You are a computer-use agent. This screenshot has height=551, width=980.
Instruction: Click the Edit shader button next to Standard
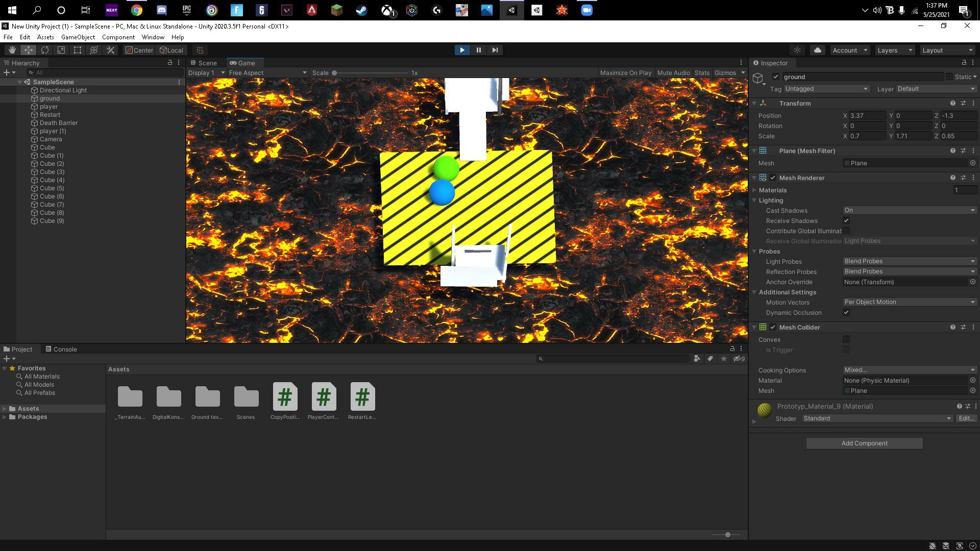[967, 418]
